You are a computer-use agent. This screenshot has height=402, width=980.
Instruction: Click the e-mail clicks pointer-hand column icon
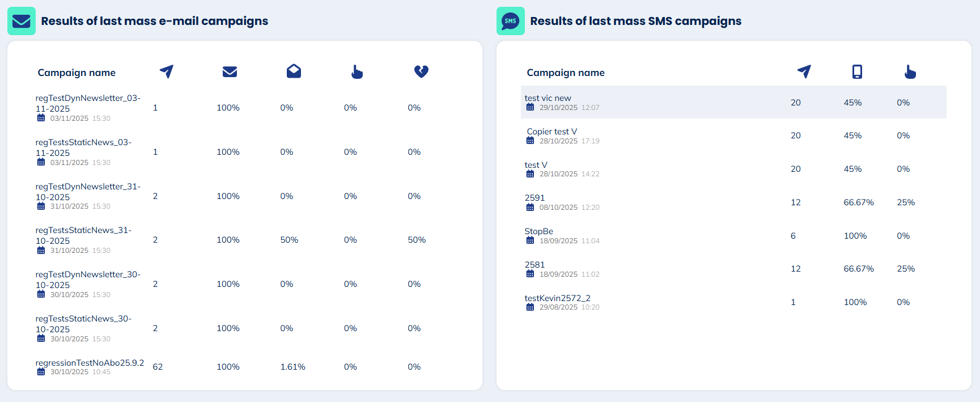coord(357,72)
